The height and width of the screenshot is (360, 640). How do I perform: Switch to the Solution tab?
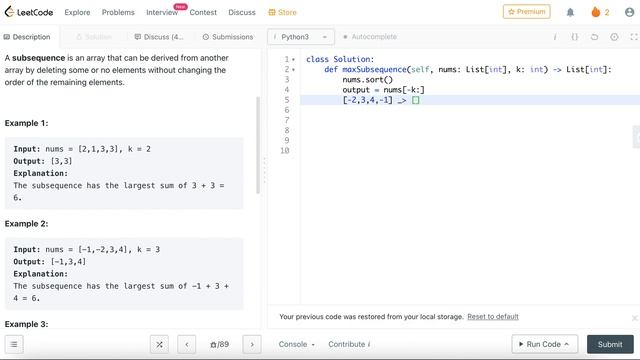point(94,37)
